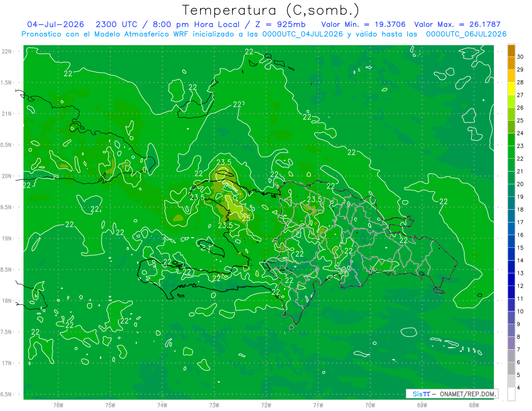Click legend band between 16 and 17
The height and width of the screenshot is (411, 532).
click(511, 229)
